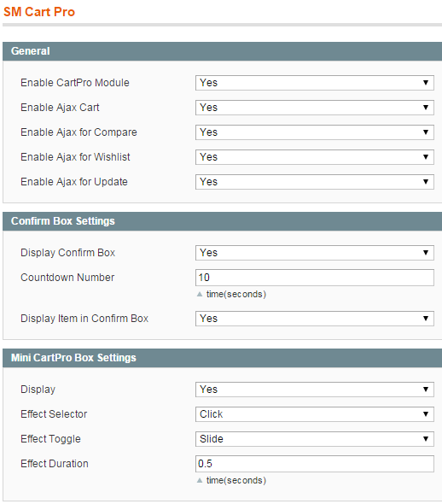Collapse the Mini CartPro Box Settings header
This screenshot has width=442, height=504.
click(x=222, y=358)
